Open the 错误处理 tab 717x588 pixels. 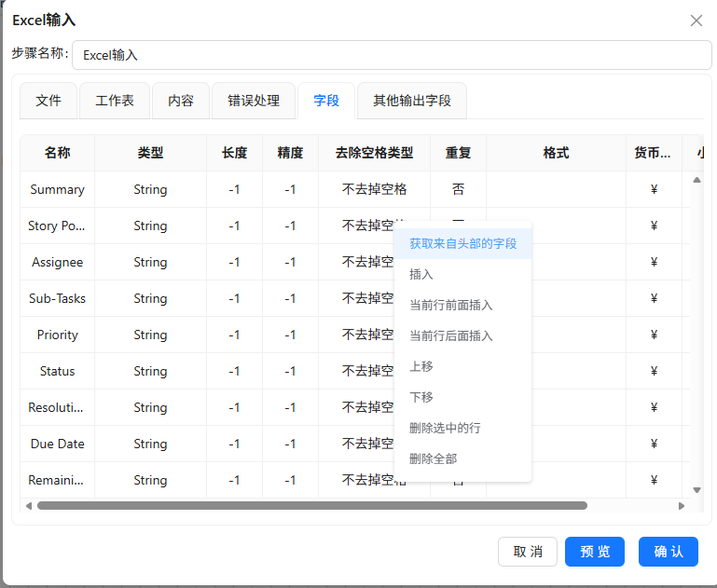pyautogui.click(x=254, y=101)
